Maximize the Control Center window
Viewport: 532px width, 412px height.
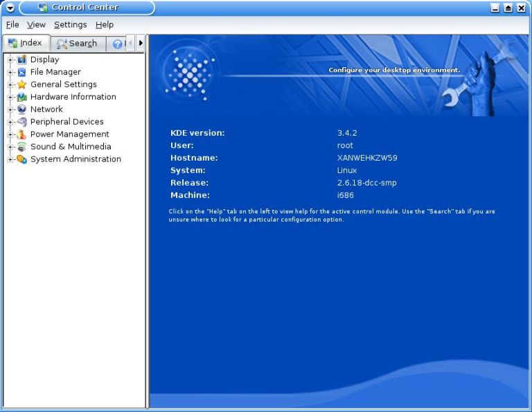(508, 8)
